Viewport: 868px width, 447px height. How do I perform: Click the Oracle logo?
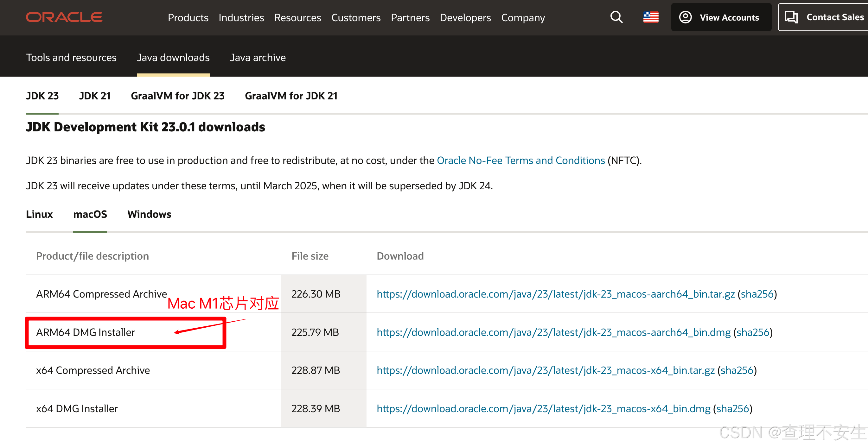(64, 17)
